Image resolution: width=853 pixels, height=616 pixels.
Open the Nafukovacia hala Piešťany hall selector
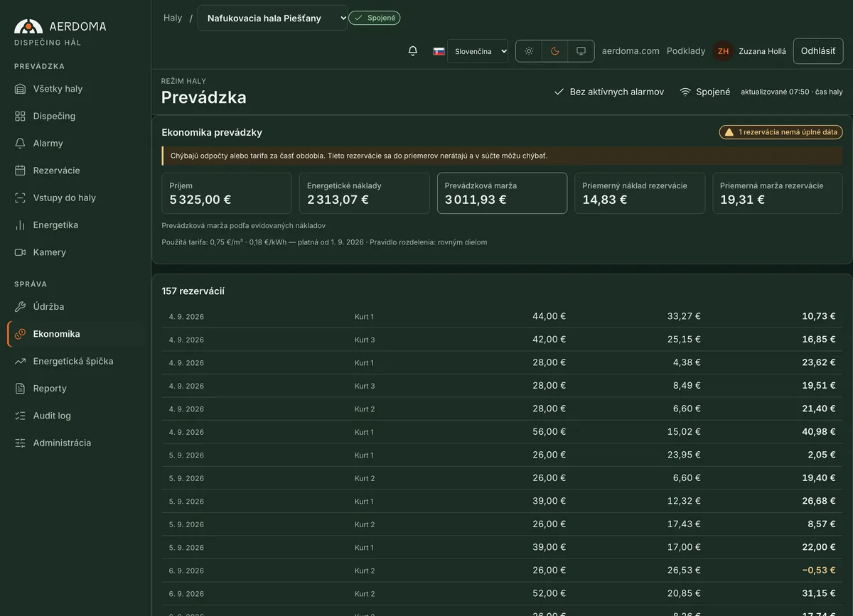tap(272, 18)
